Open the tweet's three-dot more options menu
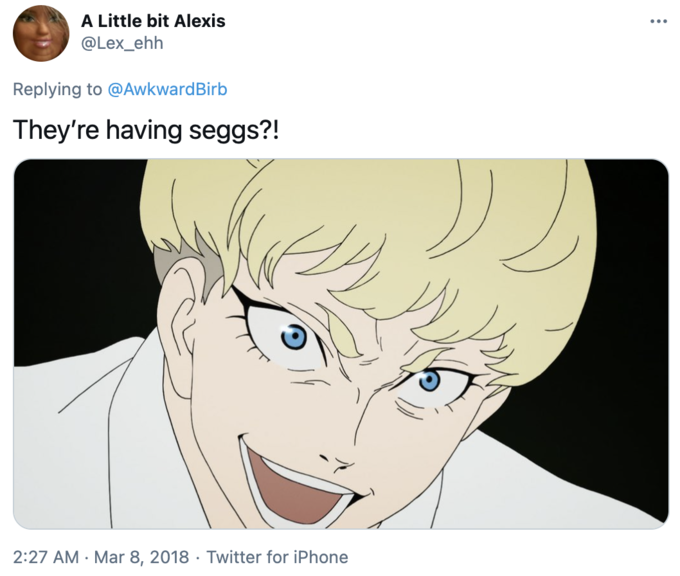 pos(657,21)
